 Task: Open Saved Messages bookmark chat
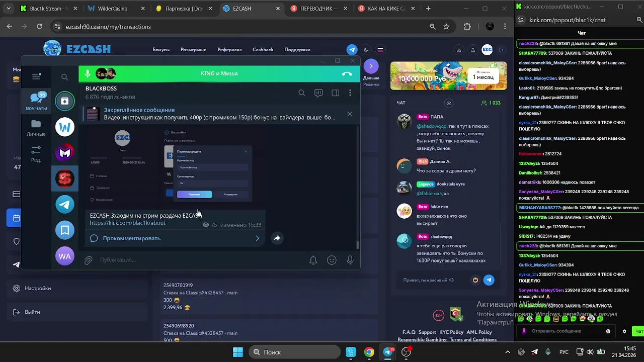(x=65, y=230)
